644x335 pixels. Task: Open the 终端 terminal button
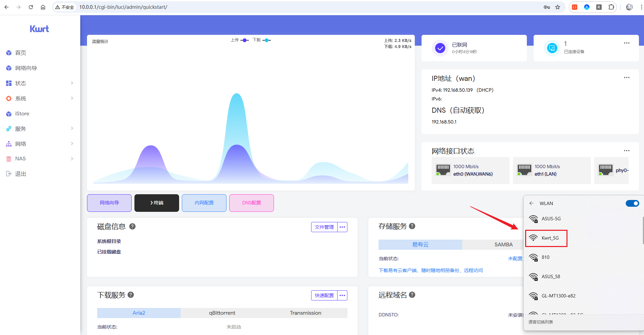pos(157,203)
